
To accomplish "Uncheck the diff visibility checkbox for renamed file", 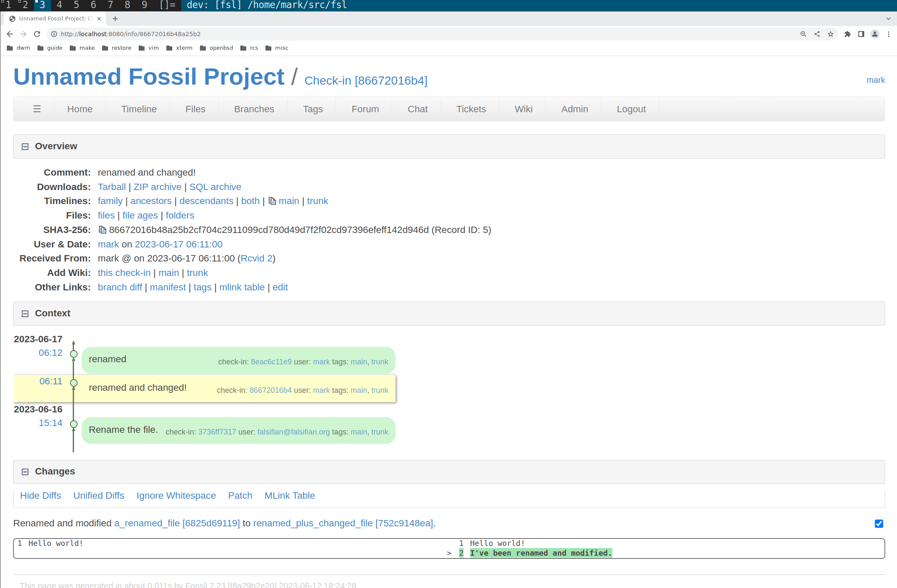I will [x=879, y=523].
